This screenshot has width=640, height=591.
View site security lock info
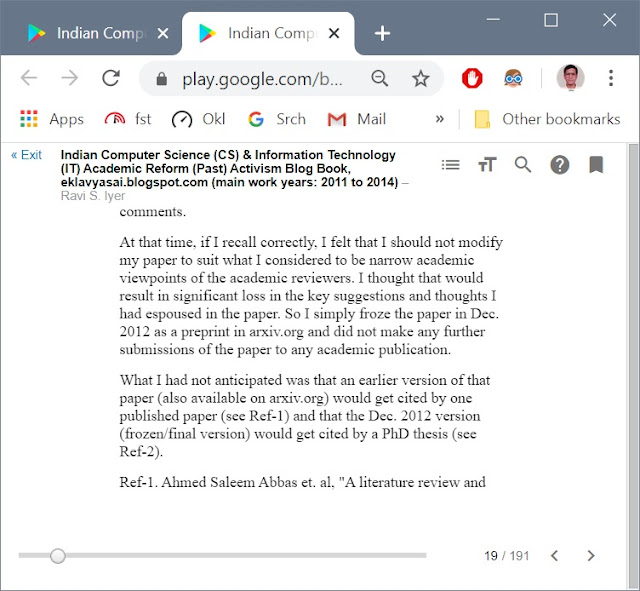tap(162, 78)
